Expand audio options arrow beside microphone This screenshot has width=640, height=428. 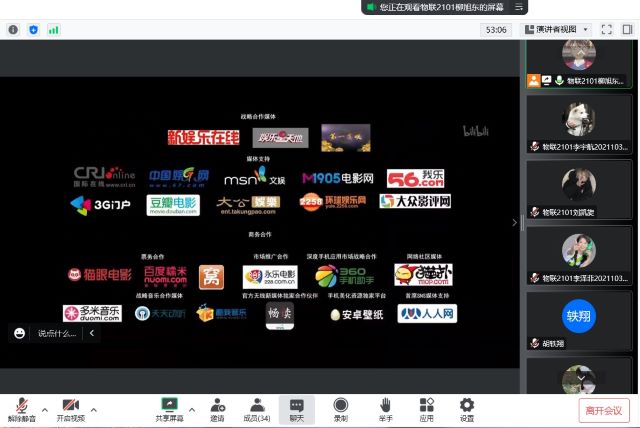[x=43, y=409]
